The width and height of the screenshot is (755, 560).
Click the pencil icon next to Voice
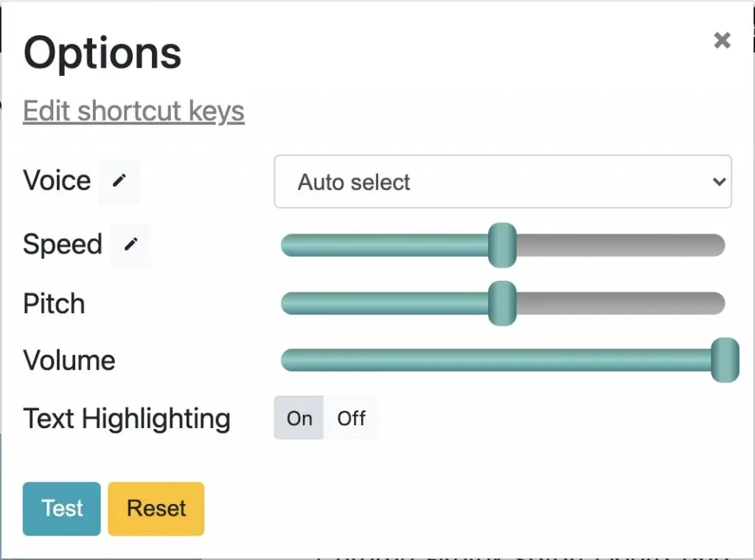pyautogui.click(x=119, y=181)
